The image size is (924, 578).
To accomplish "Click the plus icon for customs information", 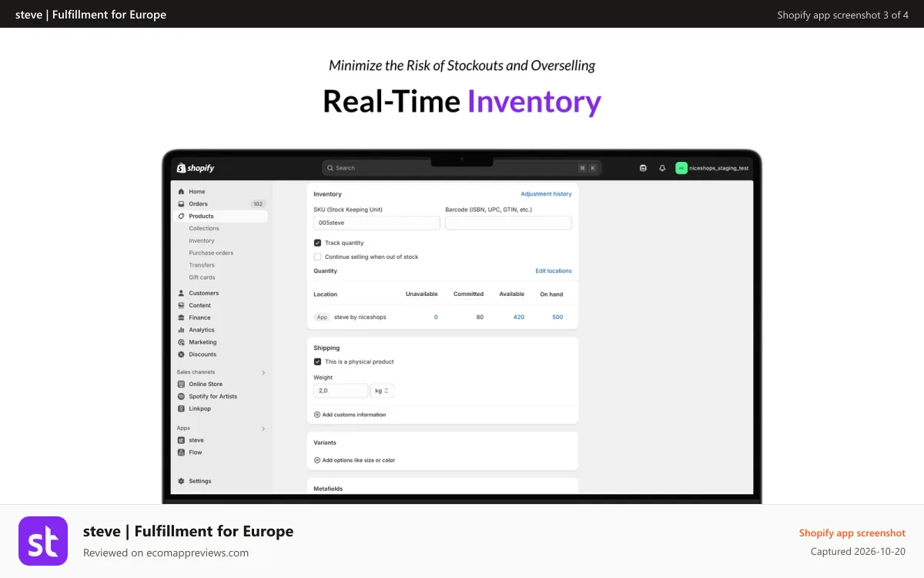I will [x=317, y=415].
